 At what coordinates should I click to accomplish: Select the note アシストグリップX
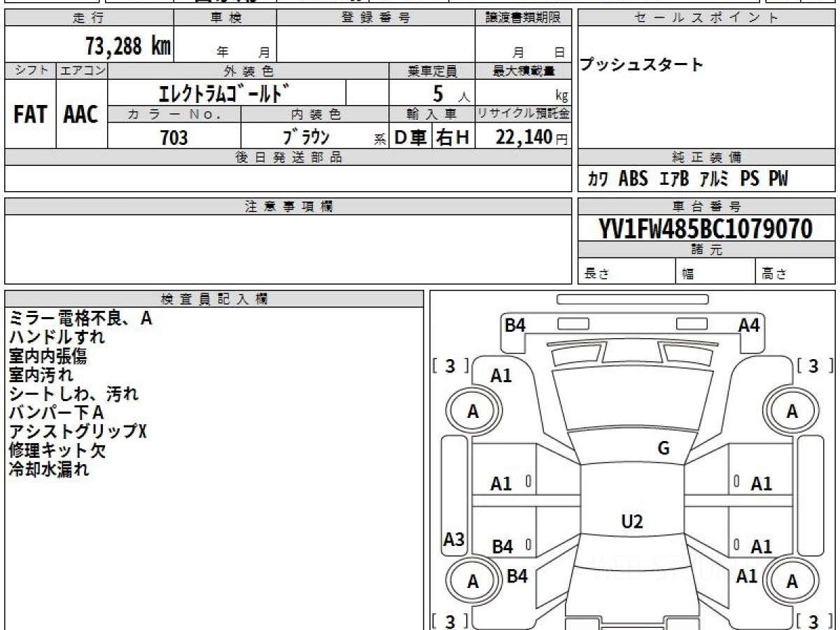click(x=78, y=432)
